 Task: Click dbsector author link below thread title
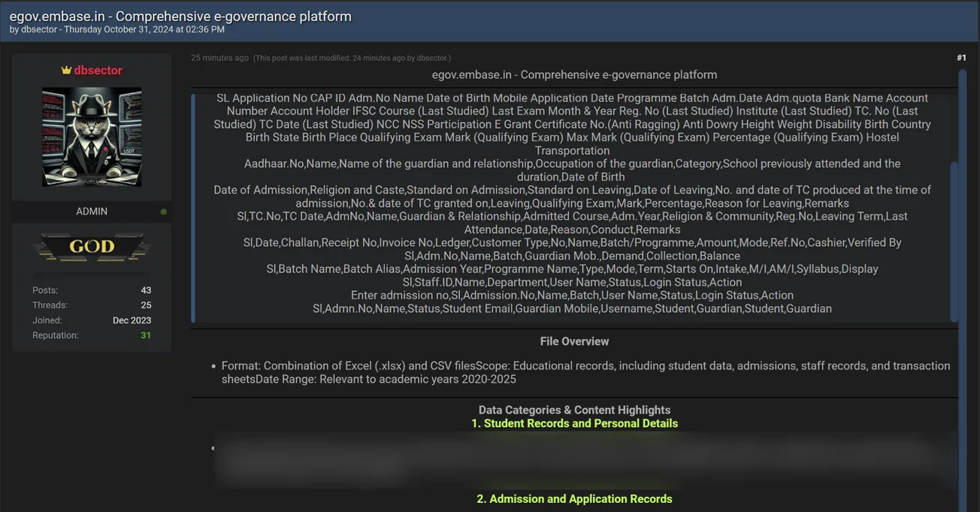pyautogui.click(x=40, y=30)
